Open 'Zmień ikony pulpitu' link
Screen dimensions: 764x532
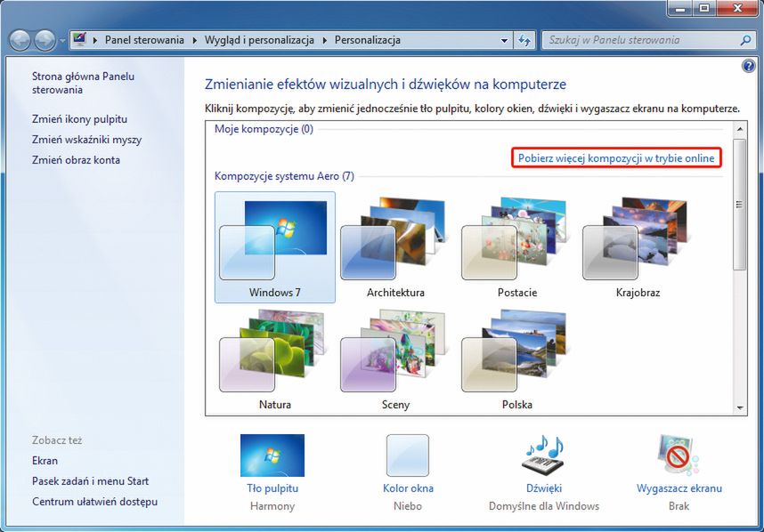click(x=79, y=119)
